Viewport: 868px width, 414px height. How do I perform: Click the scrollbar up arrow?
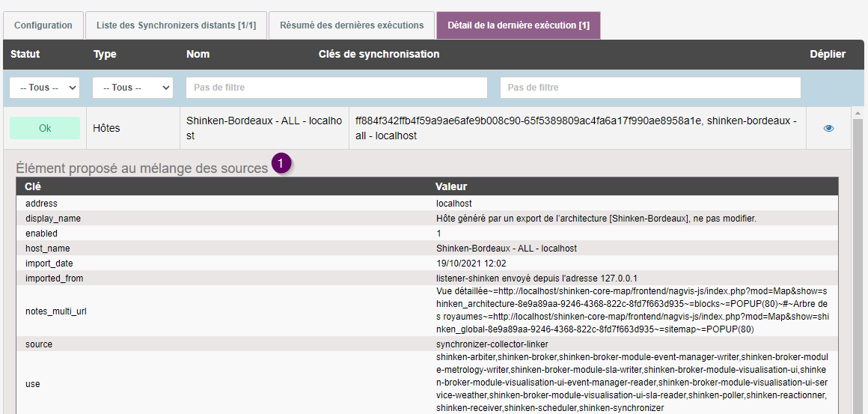point(858,113)
